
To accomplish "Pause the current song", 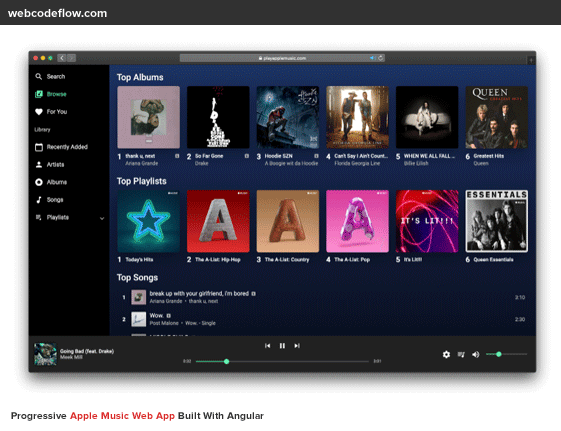I will (x=282, y=346).
